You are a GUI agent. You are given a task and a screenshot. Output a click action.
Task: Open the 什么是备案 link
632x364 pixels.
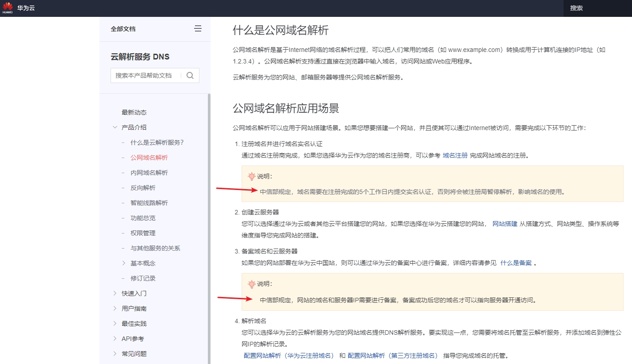click(x=516, y=263)
